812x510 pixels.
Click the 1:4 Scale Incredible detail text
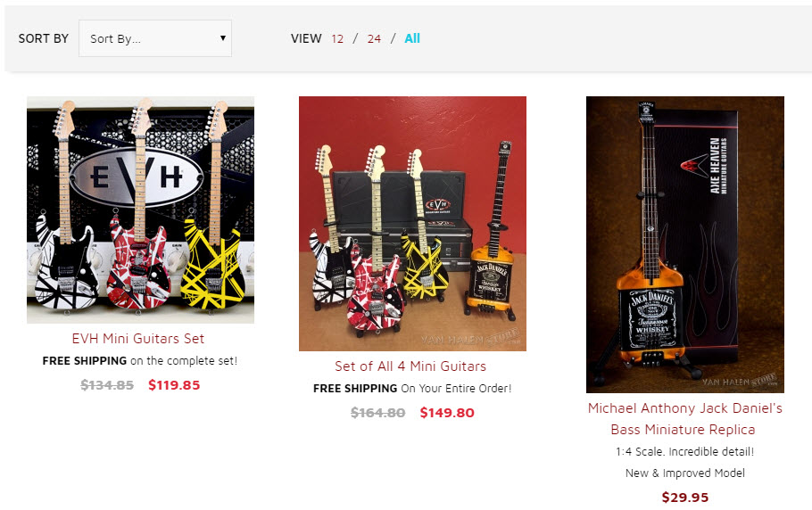click(684, 451)
